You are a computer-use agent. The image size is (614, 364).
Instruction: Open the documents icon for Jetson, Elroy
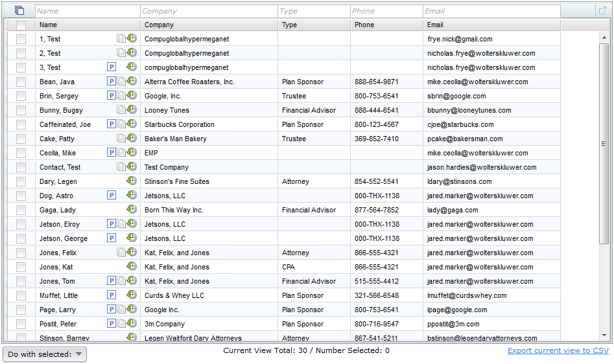point(121,223)
